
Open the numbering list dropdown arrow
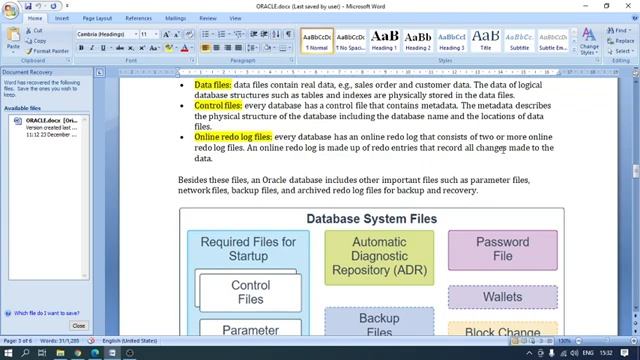pyautogui.click(x=229, y=34)
